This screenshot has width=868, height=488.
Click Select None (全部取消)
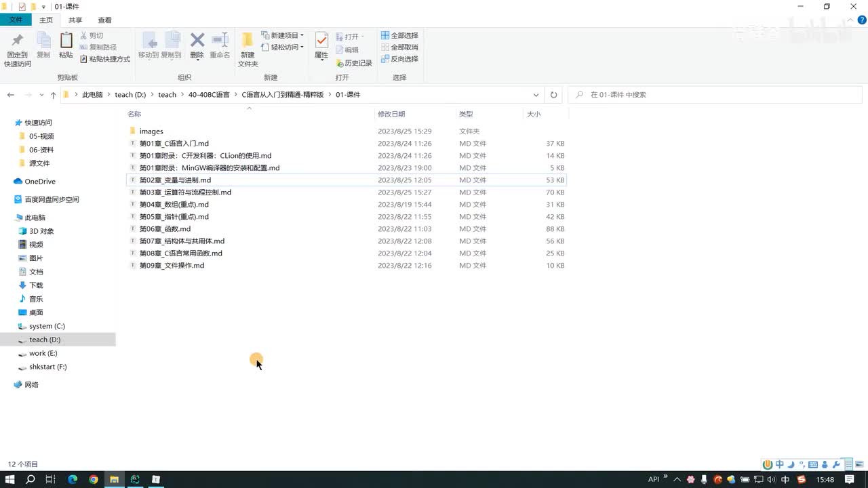pyautogui.click(x=399, y=47)
